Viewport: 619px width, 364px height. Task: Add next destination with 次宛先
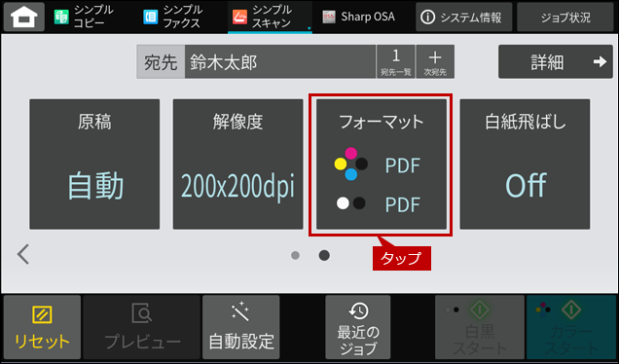point(435,61)
